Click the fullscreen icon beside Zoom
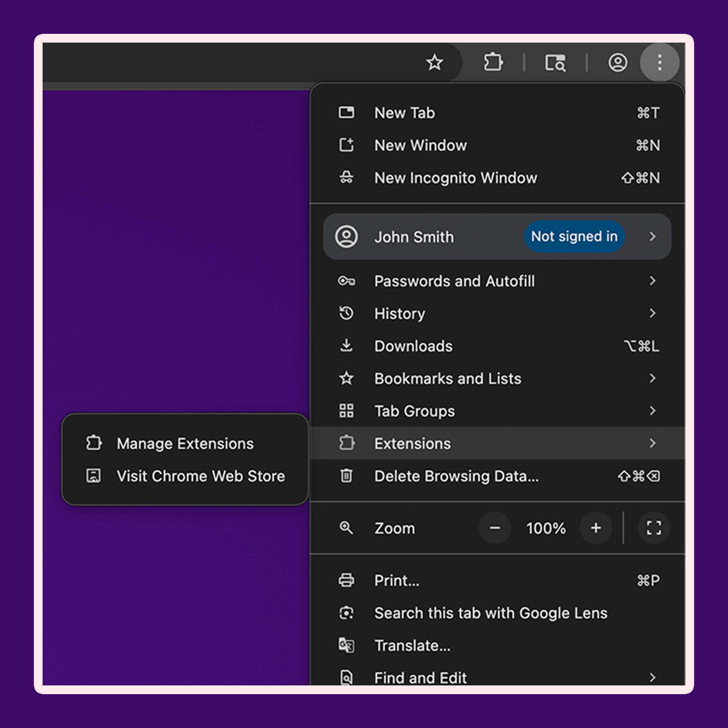The width and height of the screenshot is (728, 728). [654, 528]
